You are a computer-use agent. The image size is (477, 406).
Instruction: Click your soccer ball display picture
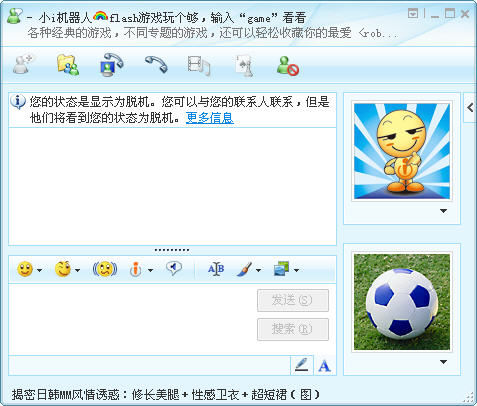coord(402,302)
